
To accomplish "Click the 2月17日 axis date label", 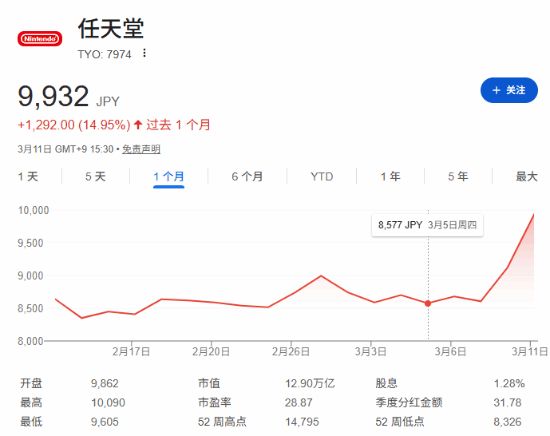I will pyautogui.click(x=131, y=351).
